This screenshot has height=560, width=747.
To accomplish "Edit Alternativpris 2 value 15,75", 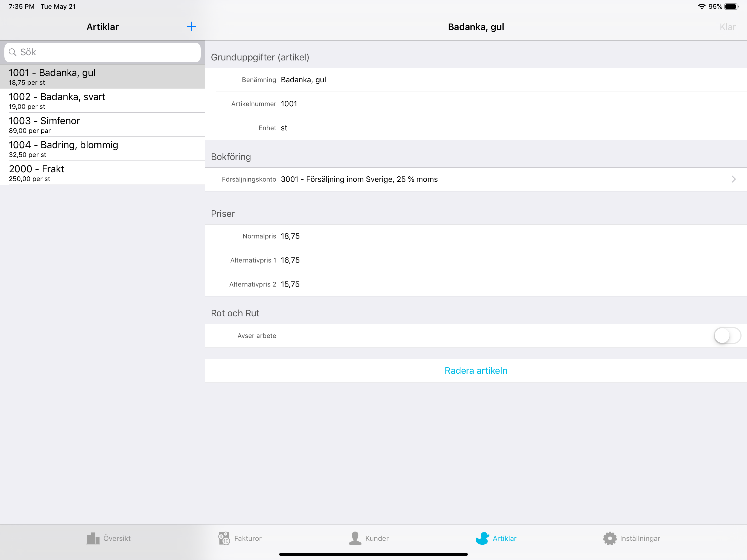I will 290,284.
